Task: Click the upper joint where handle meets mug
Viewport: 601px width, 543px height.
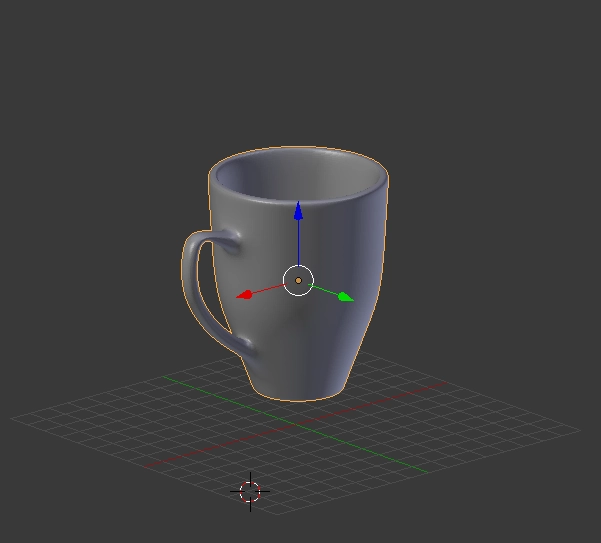Action: [x=229, y=241]
